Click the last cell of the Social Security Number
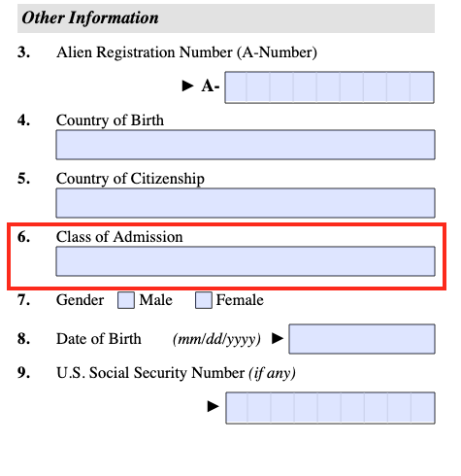Screen dimensions: 461x476 [423, 408]
